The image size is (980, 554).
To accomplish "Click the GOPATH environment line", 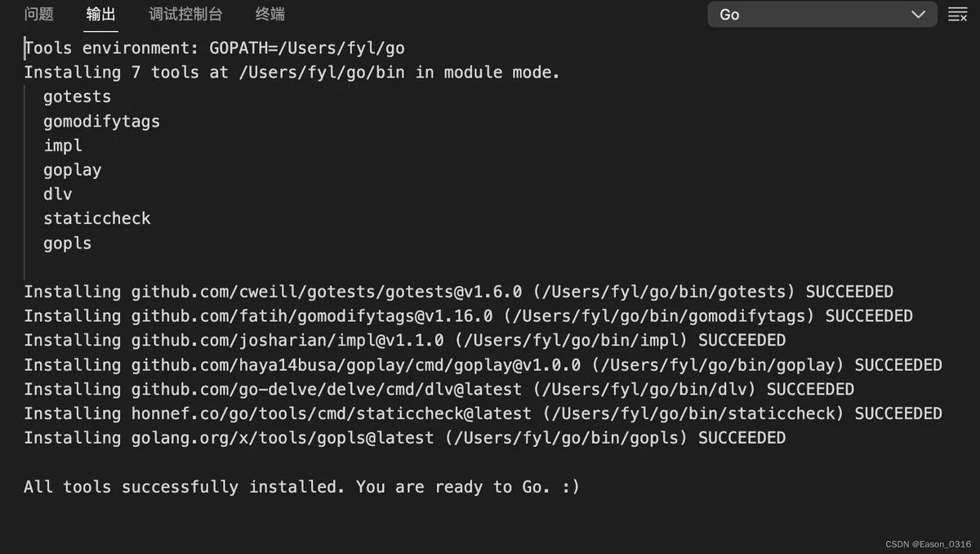I will [214, 48].
